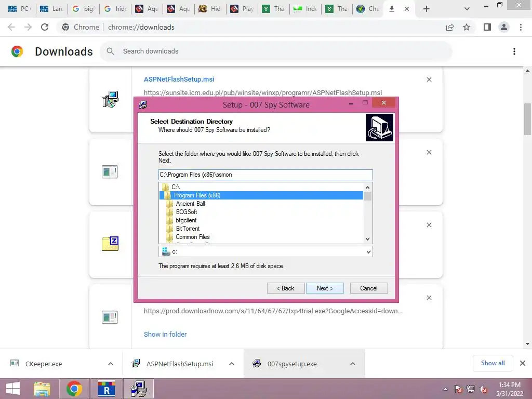Choose the Ancient Ball folder
This screenshot has height=399, width=532.
pos(190,204)
